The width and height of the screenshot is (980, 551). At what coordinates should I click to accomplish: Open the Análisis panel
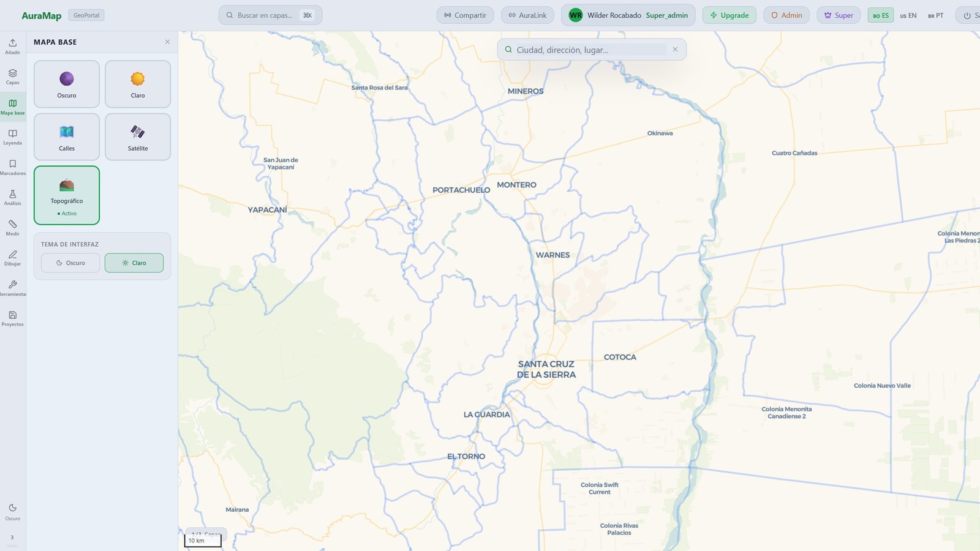[12, 198]
